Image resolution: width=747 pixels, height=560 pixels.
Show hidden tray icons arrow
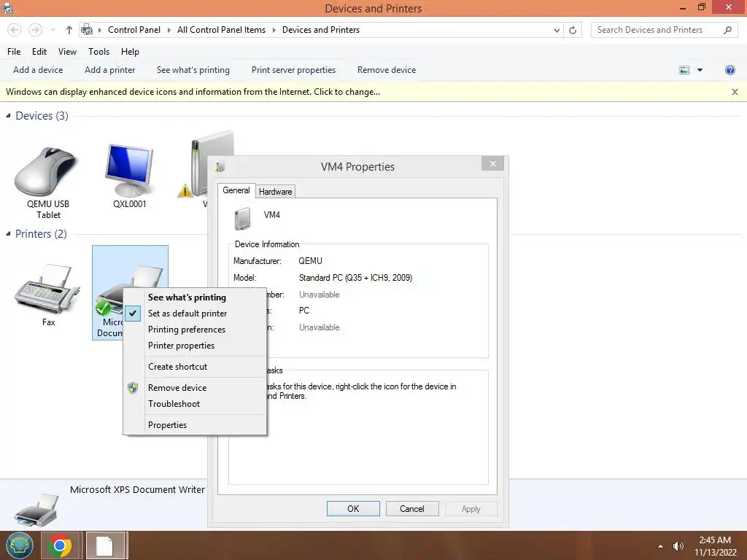[660, 546]
